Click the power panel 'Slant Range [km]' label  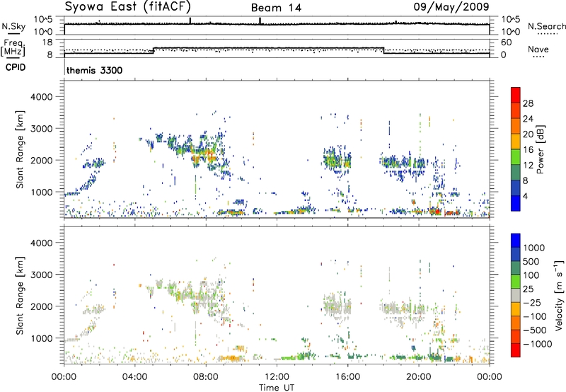(x=20, y=149)
